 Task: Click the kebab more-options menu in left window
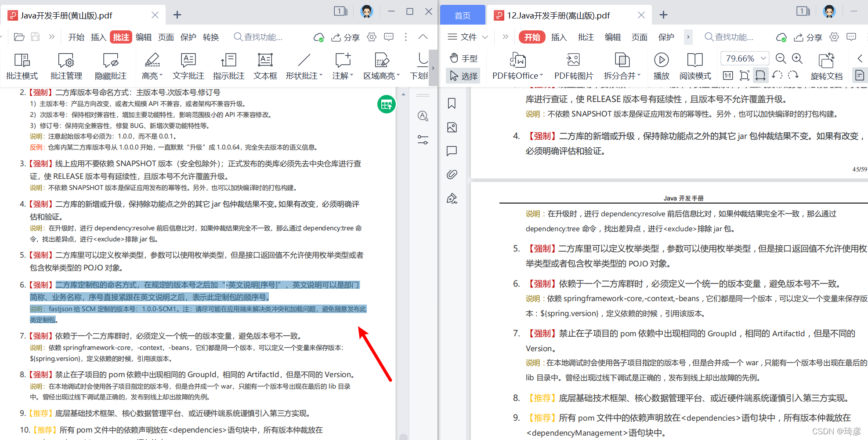click(406, 37)
